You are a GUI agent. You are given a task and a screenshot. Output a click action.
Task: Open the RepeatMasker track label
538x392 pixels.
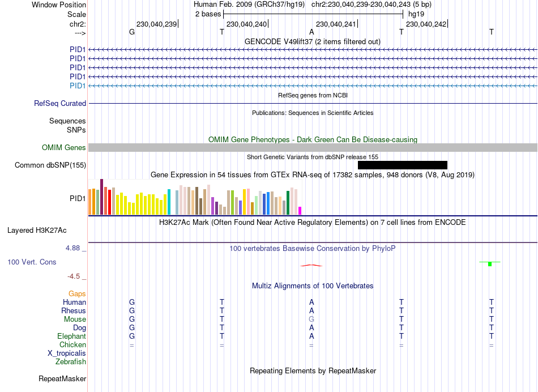(x=62, y=378)
